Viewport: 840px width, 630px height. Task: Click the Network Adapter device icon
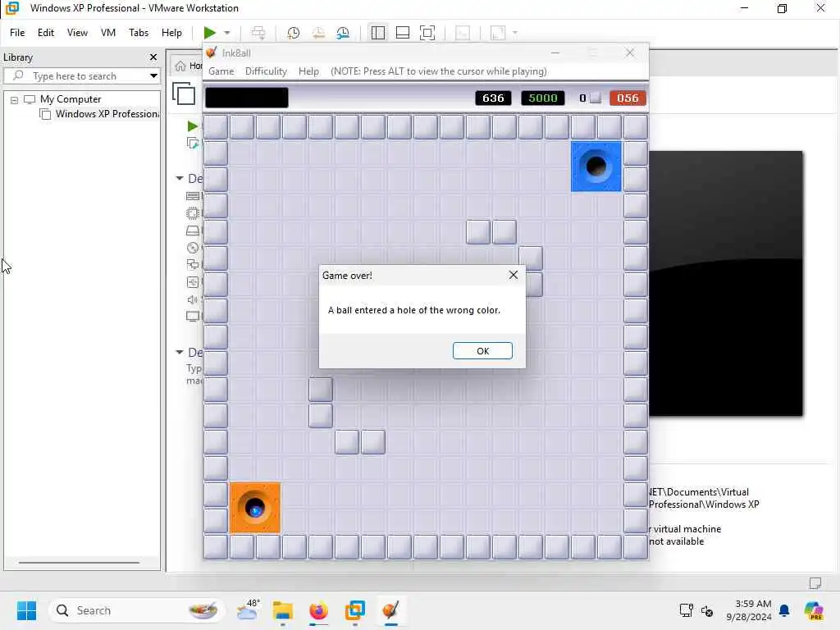[x=192, y=265]
